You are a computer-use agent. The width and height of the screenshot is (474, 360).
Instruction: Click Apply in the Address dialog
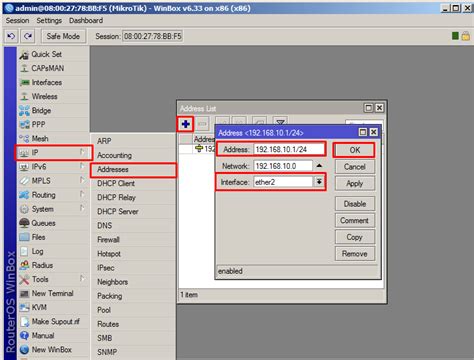[355, 183]
